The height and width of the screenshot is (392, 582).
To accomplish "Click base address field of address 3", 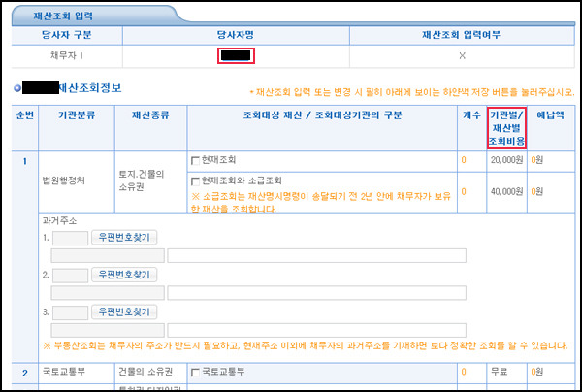I will pos(108,330).
